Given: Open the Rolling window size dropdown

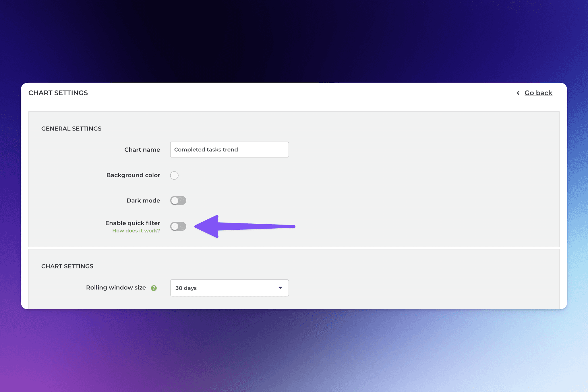Looking at the screenshot, I should pos(229,288).
